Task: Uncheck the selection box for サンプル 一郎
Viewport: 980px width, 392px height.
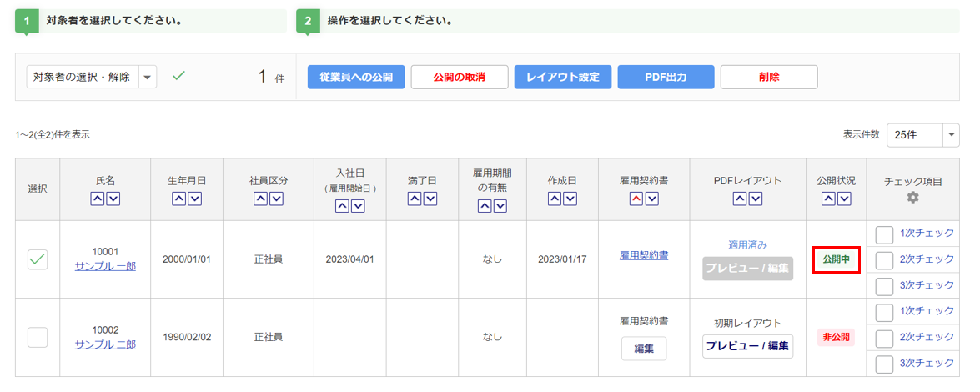Action: (38, 259)
